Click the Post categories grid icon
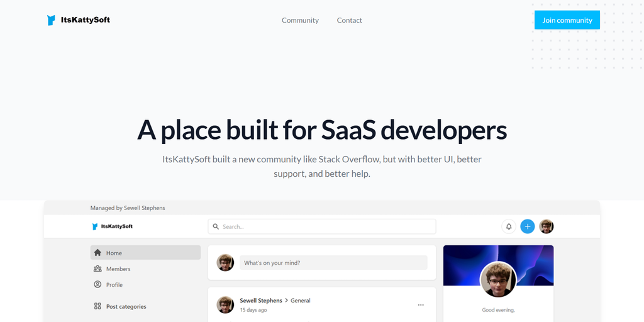Image resolution: width=644 pixels, height=322 pixels. coord(97,306)
